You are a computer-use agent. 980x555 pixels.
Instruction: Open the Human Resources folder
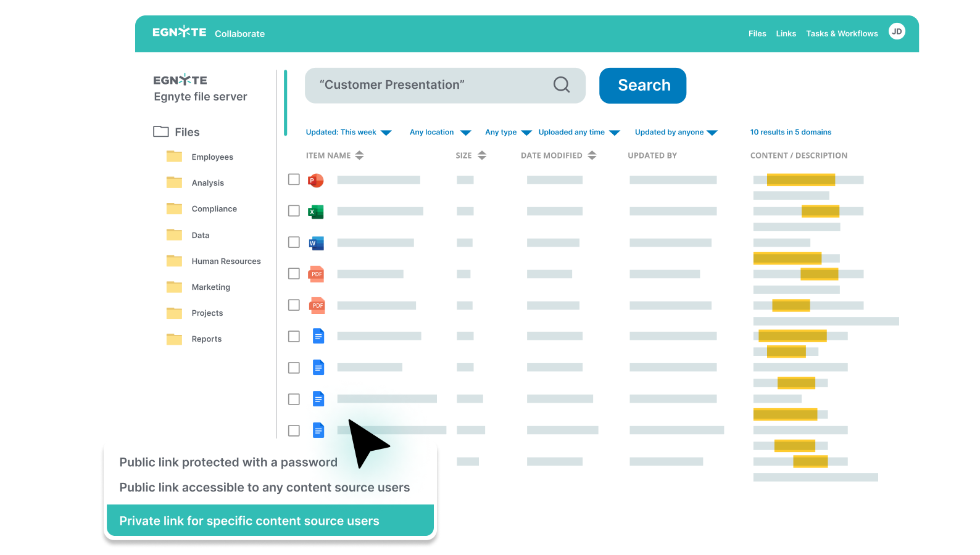(x=226, y=261)
